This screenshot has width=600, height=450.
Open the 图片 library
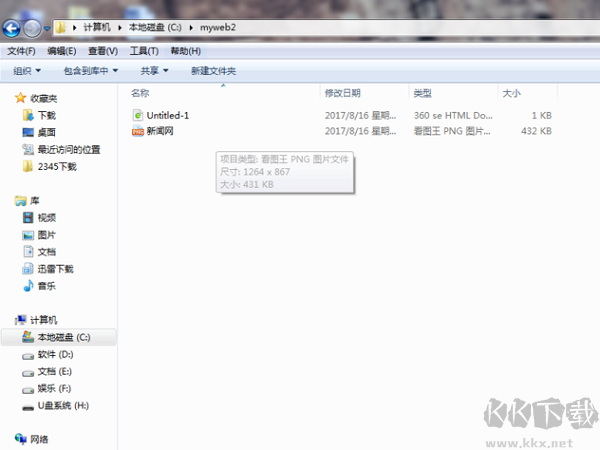pyautogui.click(x=47, y=235)
